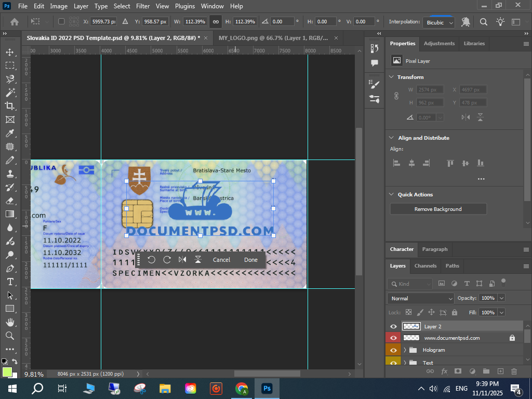Click the delete layer trash icon
The width and height of the screenshot is (532, 399).
tap(514, 371)
